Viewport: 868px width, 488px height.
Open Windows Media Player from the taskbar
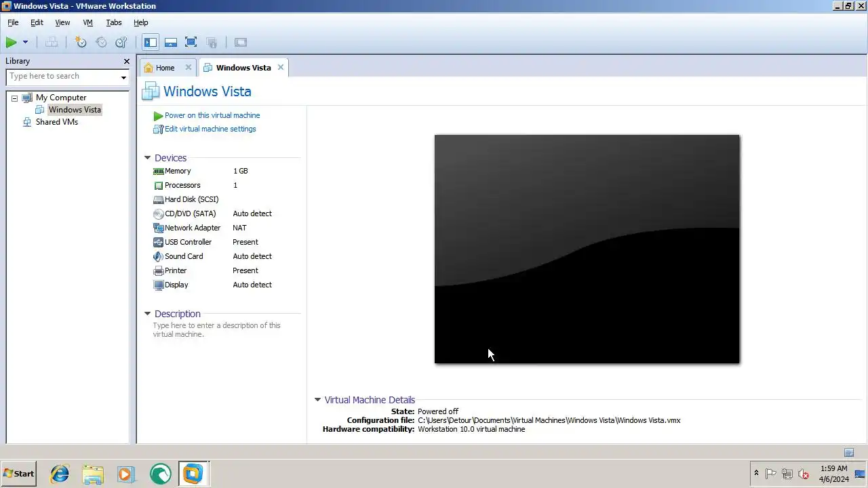126,474
